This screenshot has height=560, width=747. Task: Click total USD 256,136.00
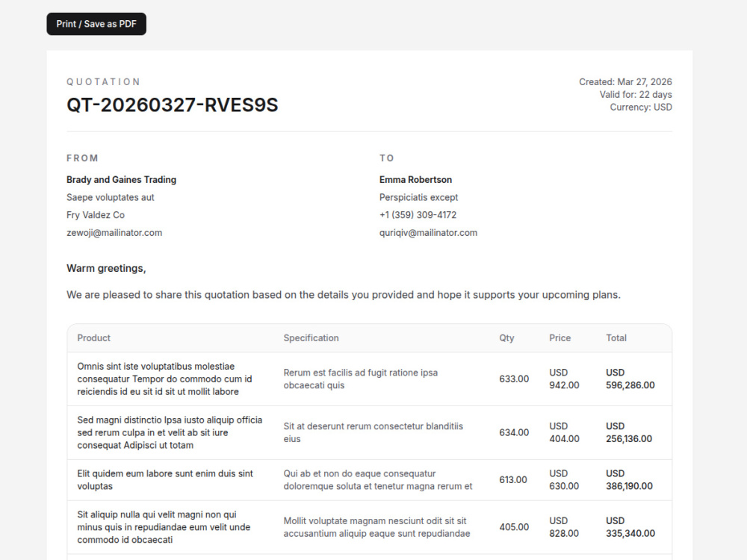coord(629,432)
